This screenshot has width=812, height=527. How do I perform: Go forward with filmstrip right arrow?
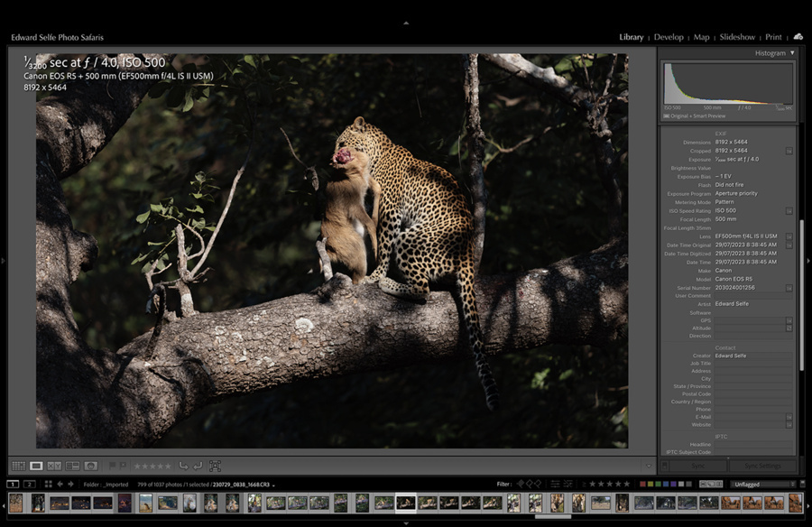(70, 484)
